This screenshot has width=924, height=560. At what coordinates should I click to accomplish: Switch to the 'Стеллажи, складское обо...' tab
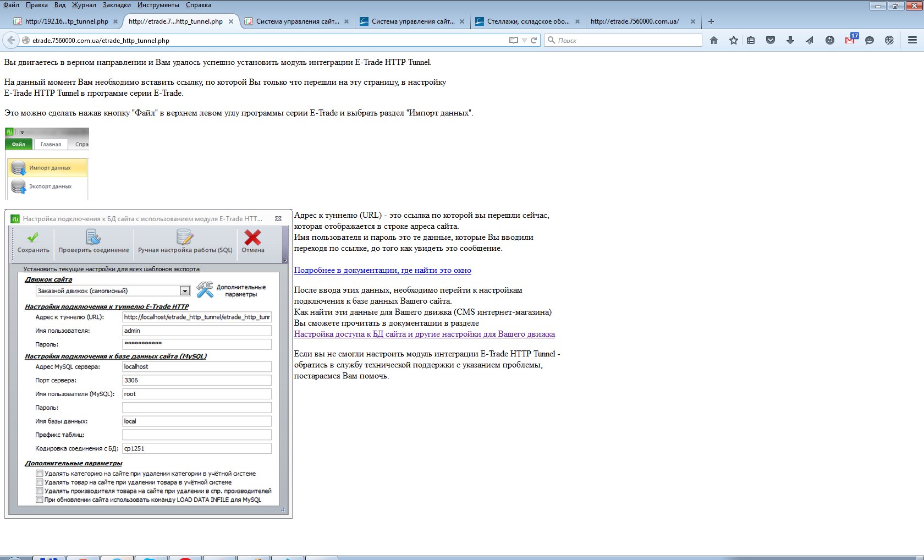click(527, 21)
